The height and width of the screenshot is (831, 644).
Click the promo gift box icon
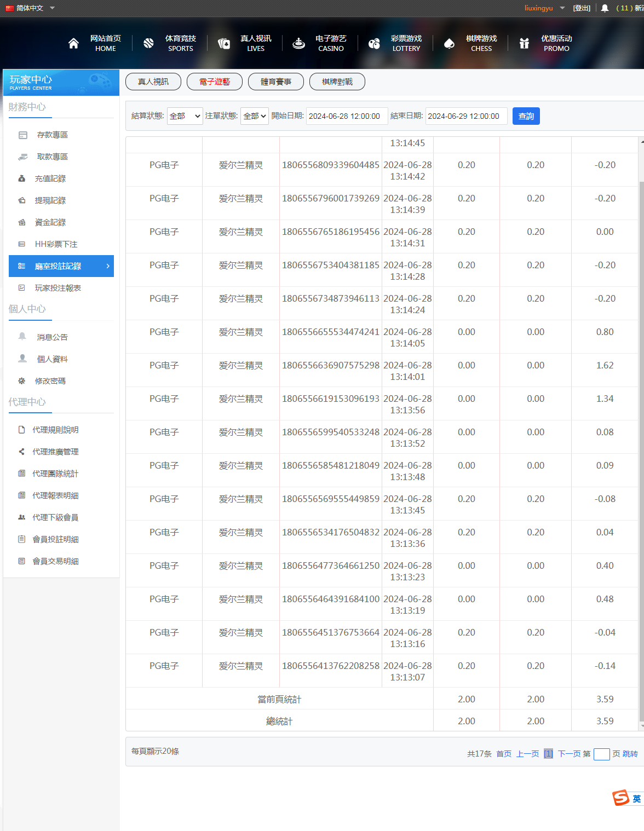click(524, 44)
